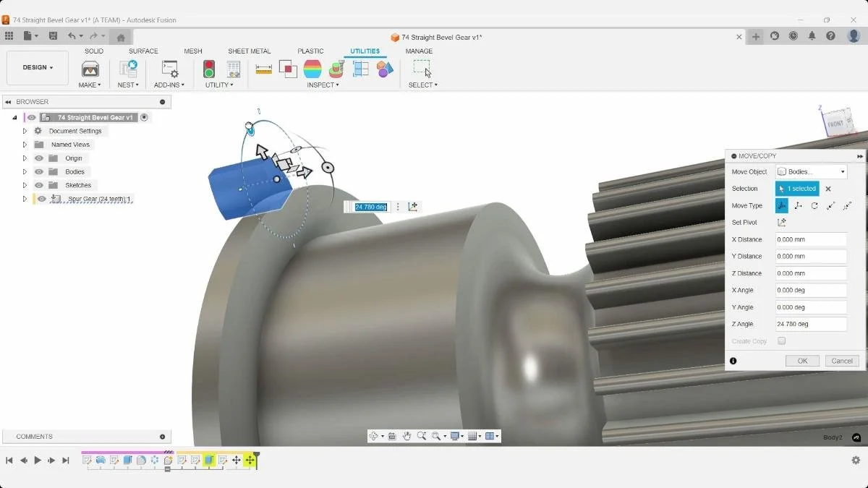Screen dimensions: 868x488
Task: Switch to the SOLID tab
Action: [94, 51]
